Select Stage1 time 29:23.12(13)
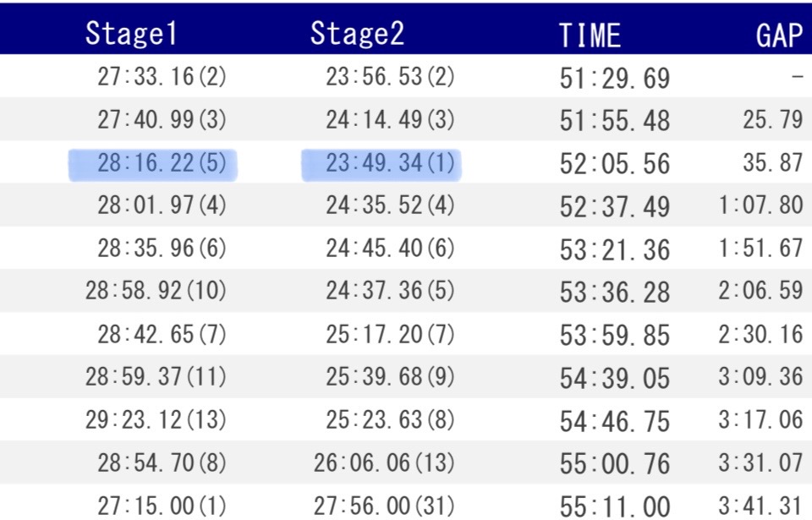The width and height of the screenshot is (812, 520). coord(156,420)
